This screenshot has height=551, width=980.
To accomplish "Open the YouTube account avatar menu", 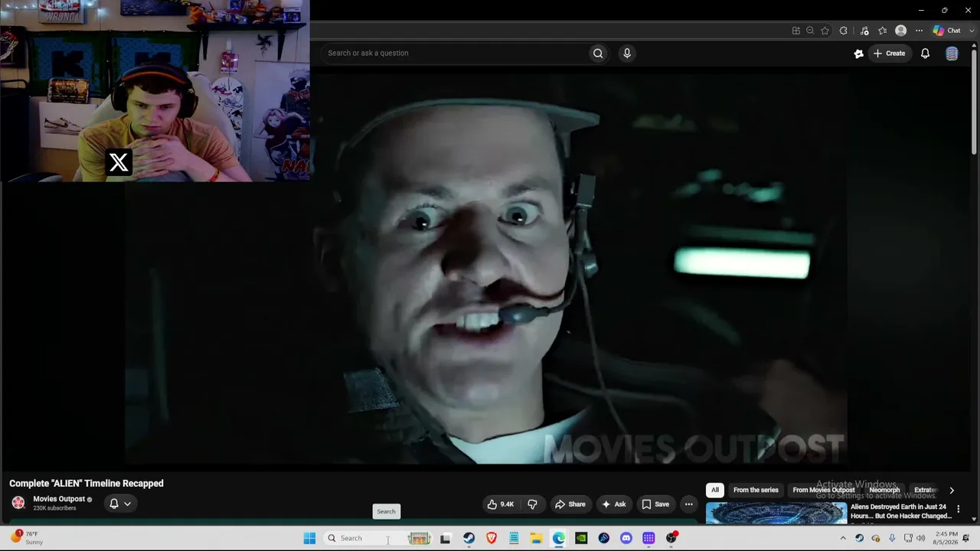I will tap(952, 53).
